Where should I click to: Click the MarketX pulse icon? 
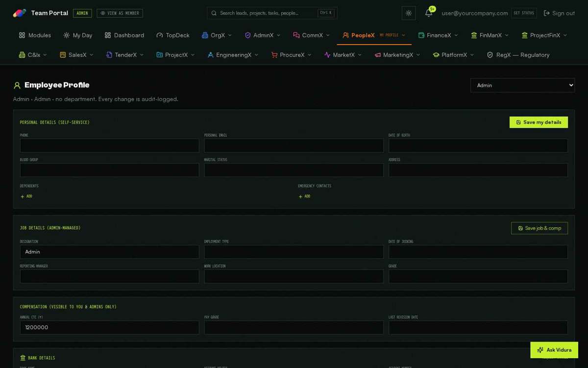click(x=327, y=55)
